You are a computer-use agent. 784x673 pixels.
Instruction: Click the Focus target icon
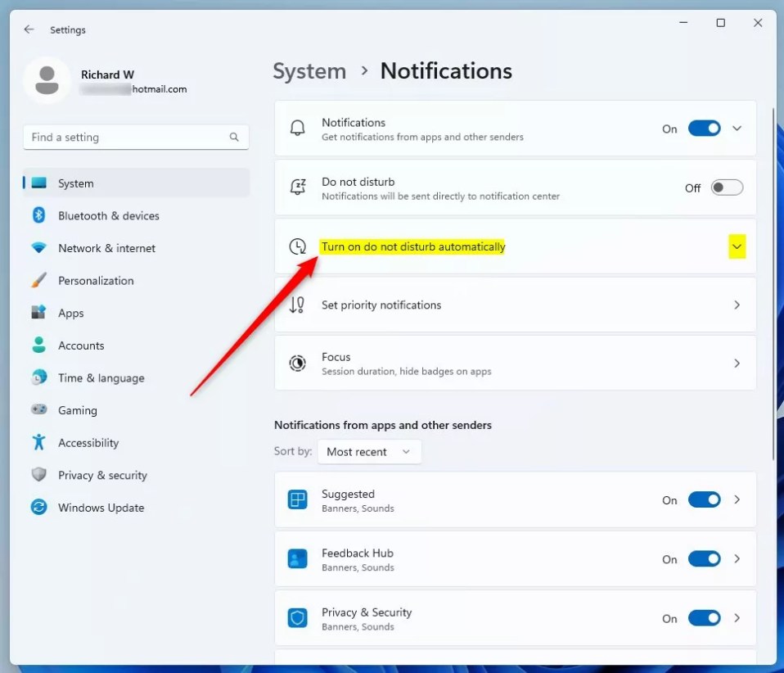(x=297, y=363)
